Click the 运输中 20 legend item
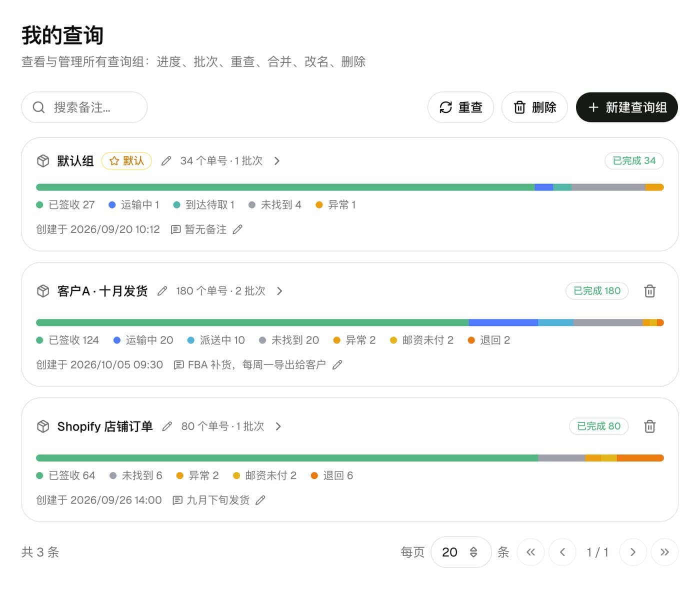Image resolution: width=700 pixels, height=589 pixels. tap(143, 340)
